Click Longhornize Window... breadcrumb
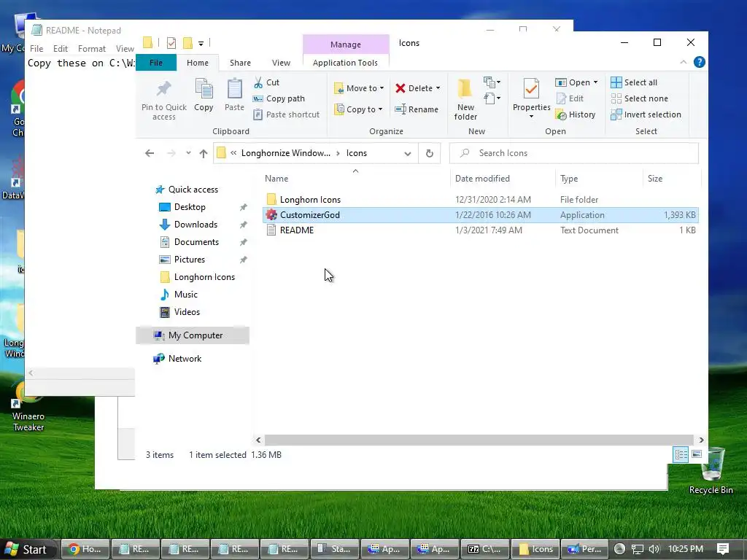The image size is (747, 560). pyautogui.click(x=285, y=153)
